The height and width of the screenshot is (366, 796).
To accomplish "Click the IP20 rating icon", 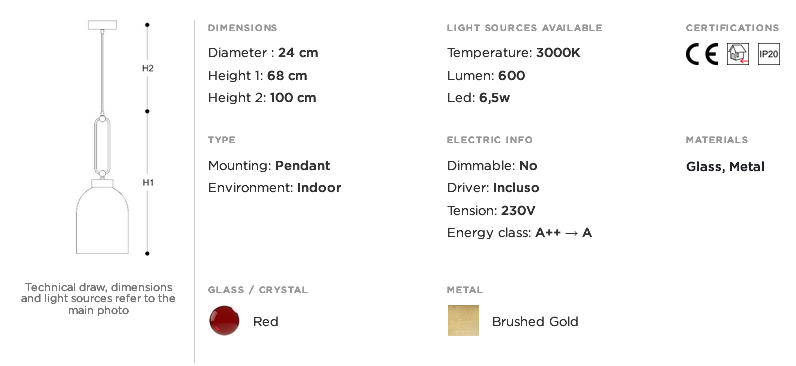I will [x=769, y=54].
